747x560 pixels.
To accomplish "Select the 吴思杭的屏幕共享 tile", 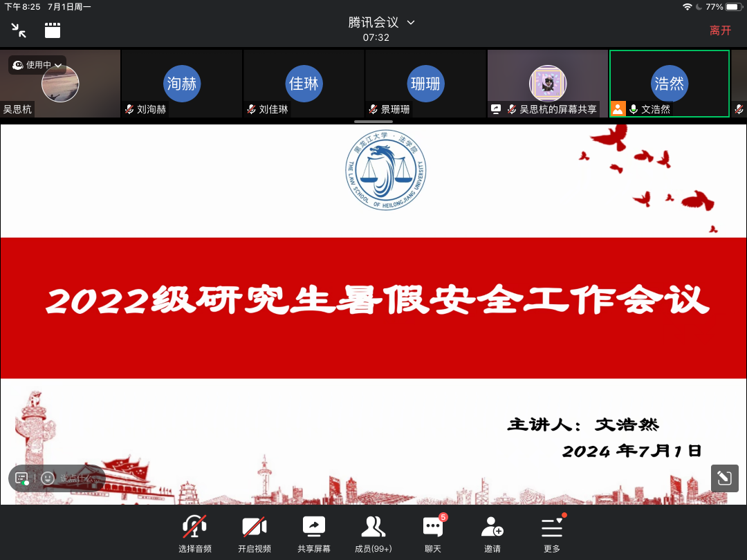I will coord(547,84).
